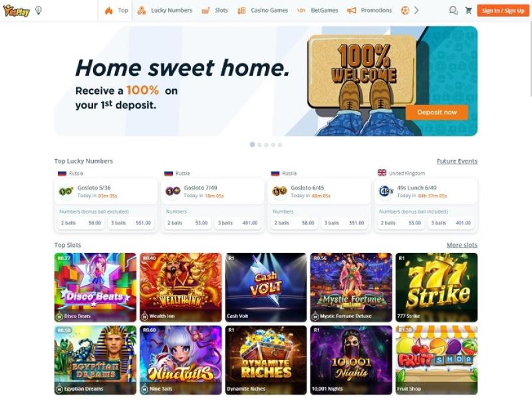Click the Deposit now banner button
This screenshot has width=532, height=400.
point(437,112)
